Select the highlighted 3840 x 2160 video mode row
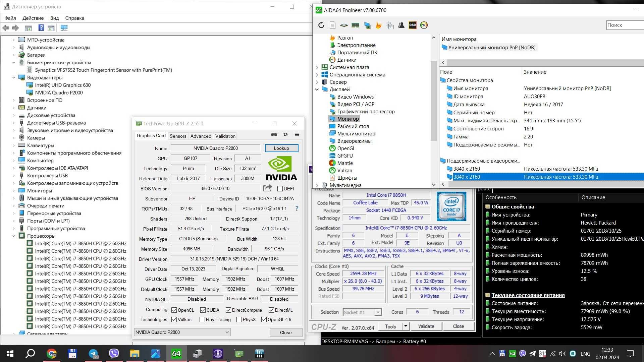The height and width of the screenshot is (362, 644). pyautogui.click(x=545, y=177)
